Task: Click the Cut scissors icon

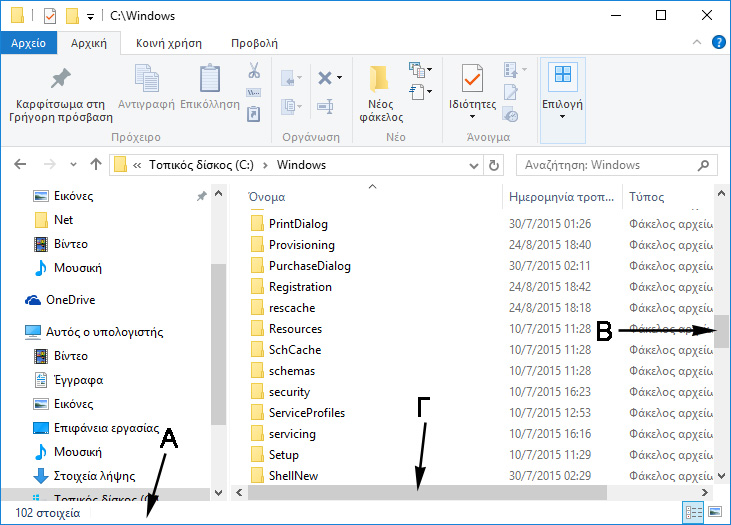Action: click(x=254, y=70)
